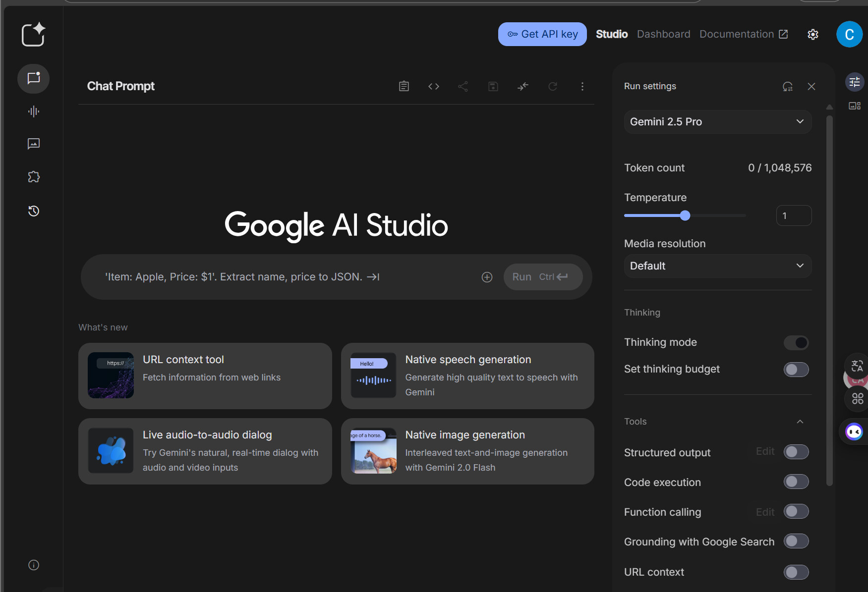Adjust the Temperature slider handle
The width and height of the screenshot is (868, 592).
pos(685,215)
